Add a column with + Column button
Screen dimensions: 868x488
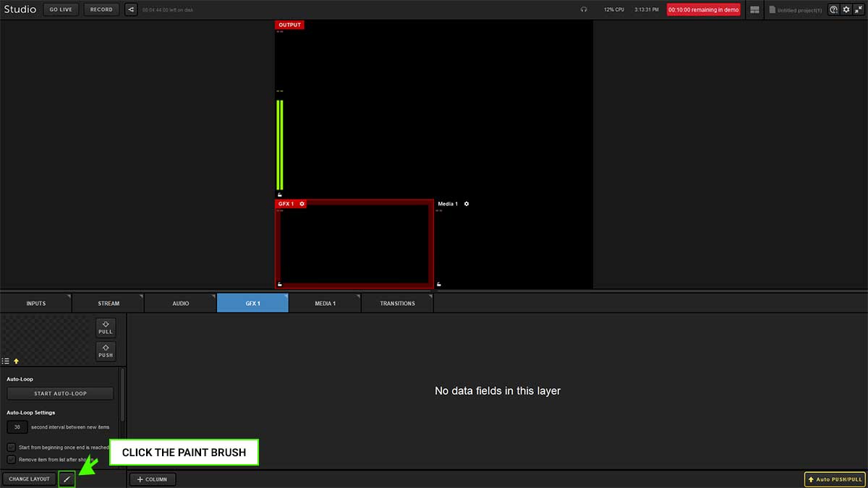coord(153,479)
